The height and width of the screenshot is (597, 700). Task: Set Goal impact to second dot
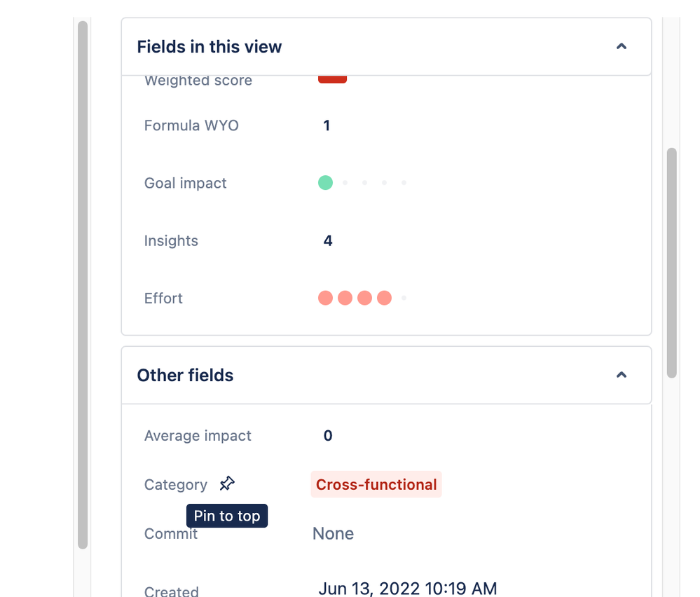[345, 183]
